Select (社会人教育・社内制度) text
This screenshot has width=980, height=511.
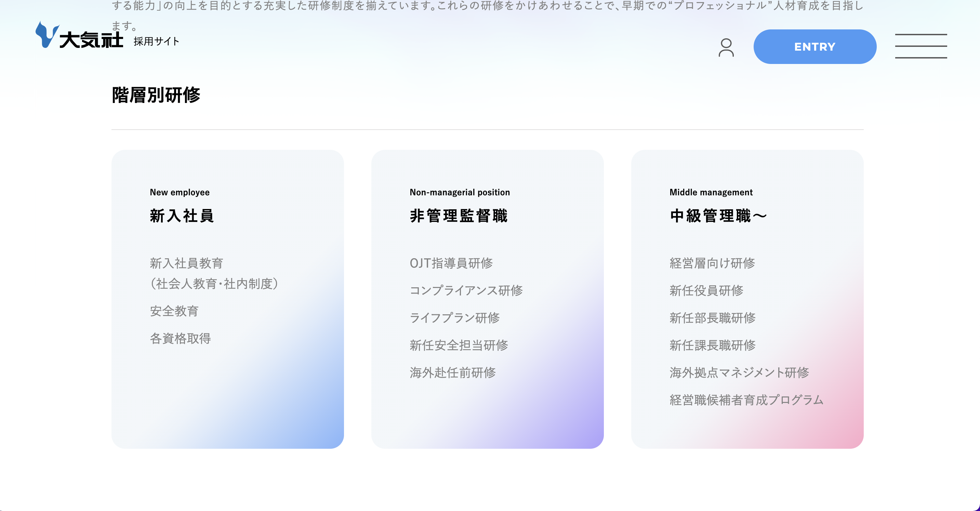click(214, 284)
